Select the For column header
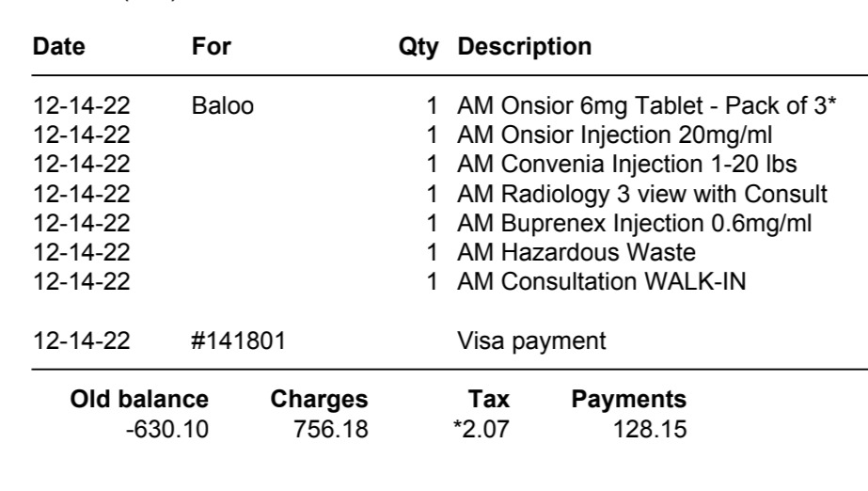 [x=211, y=46]
